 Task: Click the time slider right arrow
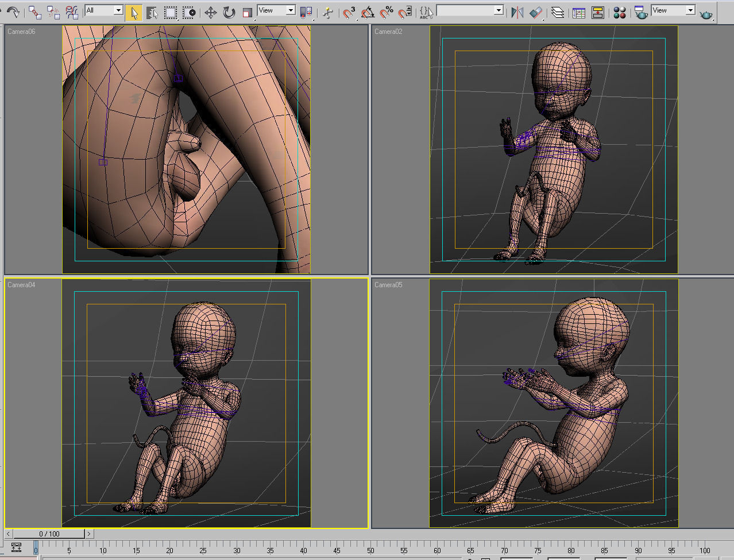coord(89,534)
